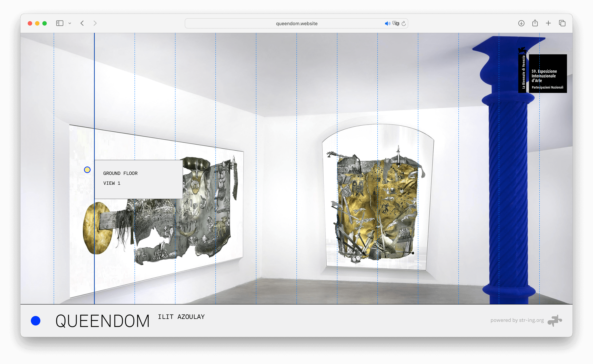
Task: Mute the page audio speaker icon
Action: [387, 23]
